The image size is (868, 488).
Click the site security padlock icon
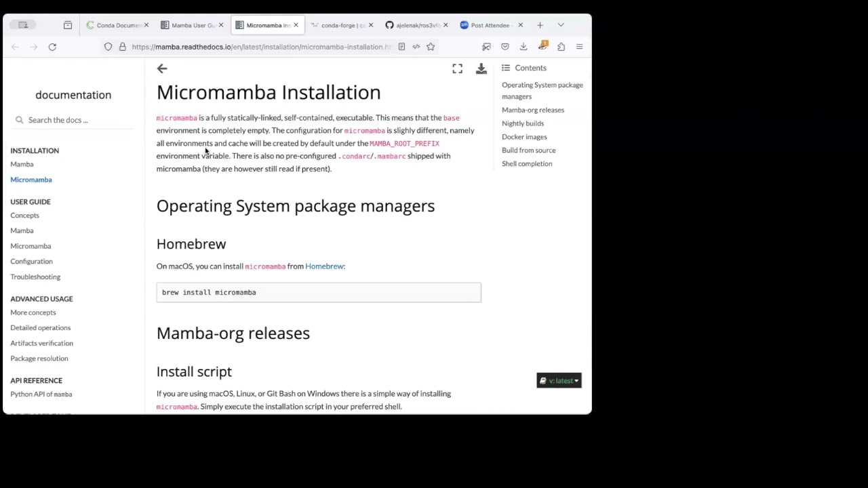[122, 47]
